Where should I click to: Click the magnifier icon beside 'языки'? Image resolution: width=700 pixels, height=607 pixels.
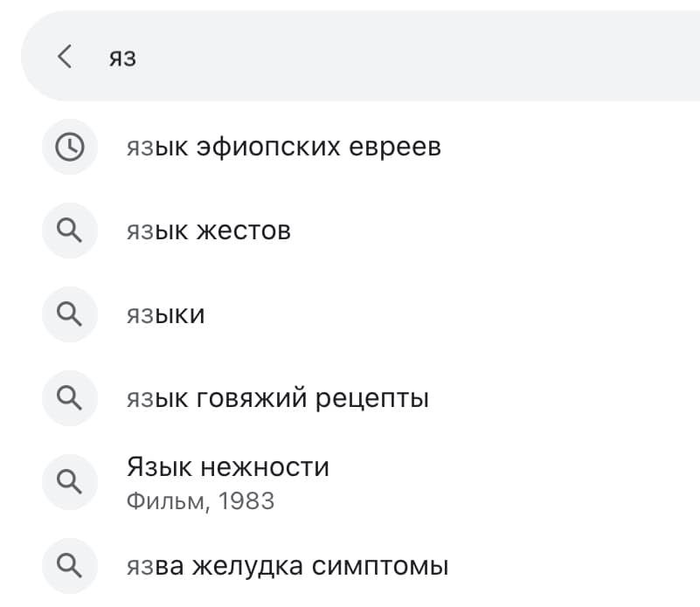point(70,314)
